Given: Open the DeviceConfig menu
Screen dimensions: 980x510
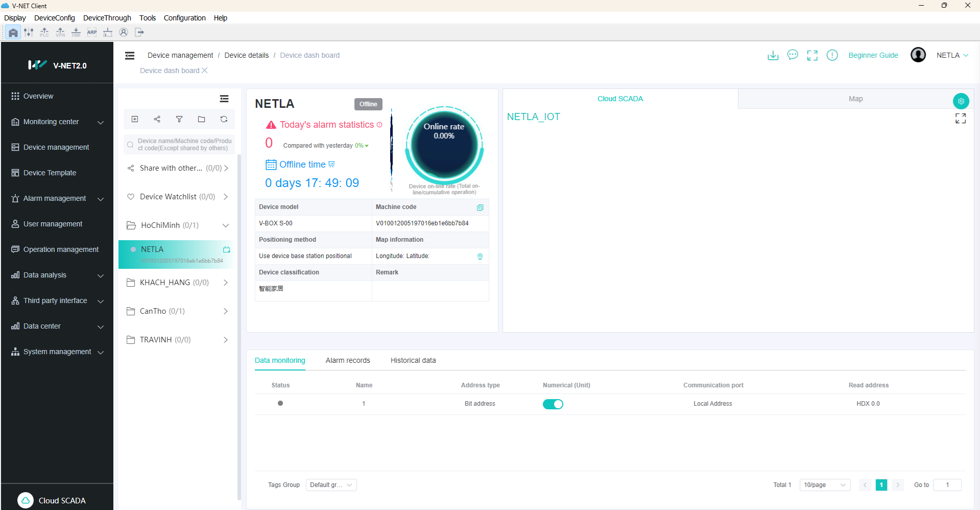Looking at the screenshot, I should click(54, 17).
